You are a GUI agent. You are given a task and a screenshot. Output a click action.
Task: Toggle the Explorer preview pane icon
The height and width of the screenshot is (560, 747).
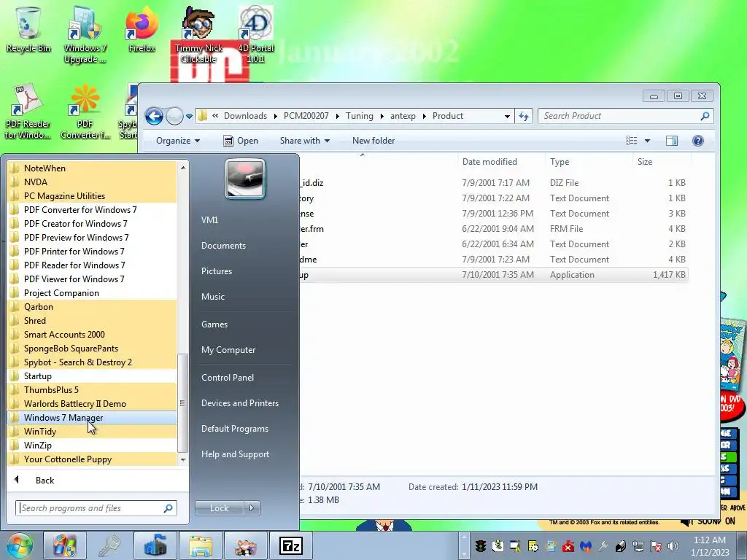(x=672, y=141)
